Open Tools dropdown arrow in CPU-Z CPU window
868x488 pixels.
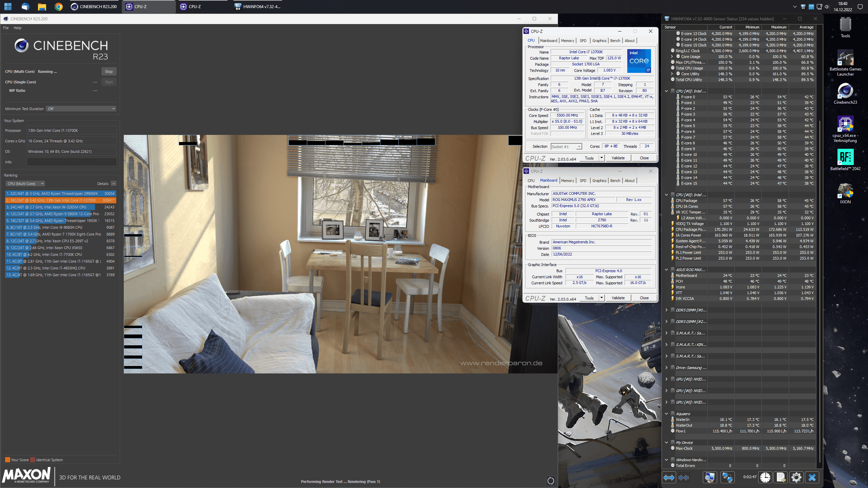601,158
